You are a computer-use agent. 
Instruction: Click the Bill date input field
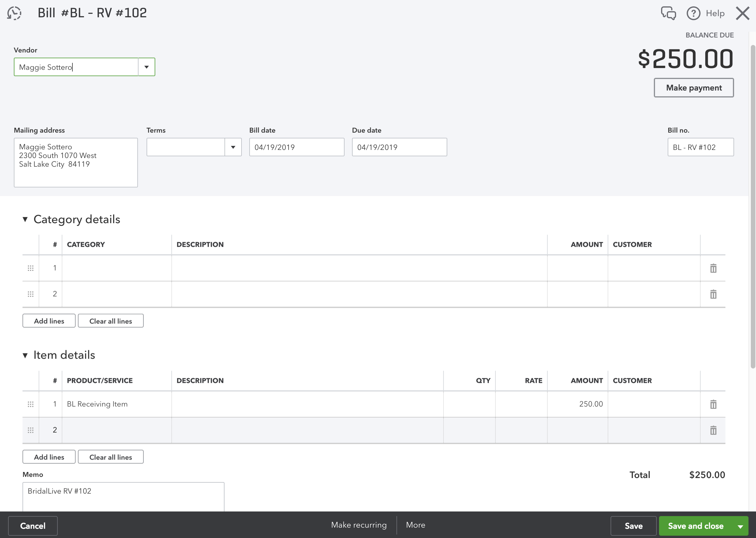point(296,147)
